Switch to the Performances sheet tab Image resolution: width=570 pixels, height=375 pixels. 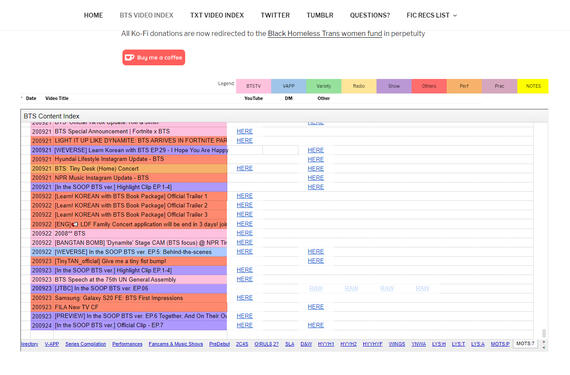coord(127,344)
